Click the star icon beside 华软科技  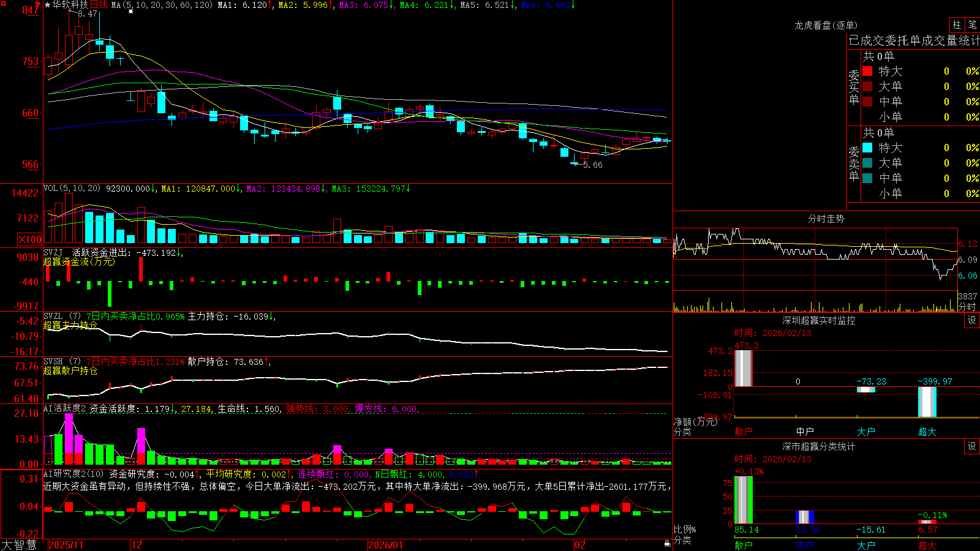point(47,5)
